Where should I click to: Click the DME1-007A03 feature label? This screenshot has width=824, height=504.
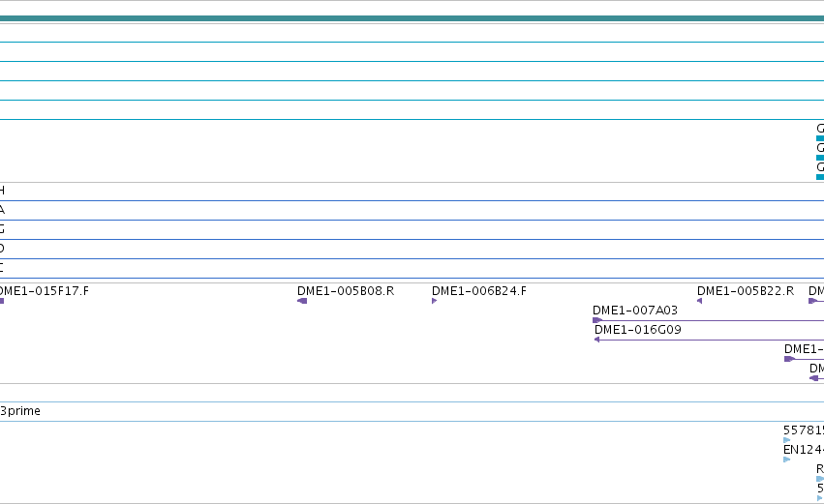point(635,311)
